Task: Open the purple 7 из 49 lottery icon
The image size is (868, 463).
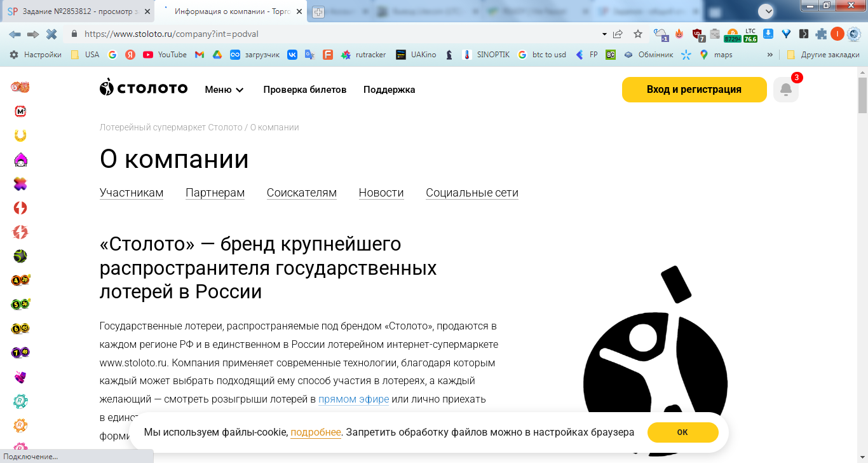Action: click(20, 353)
